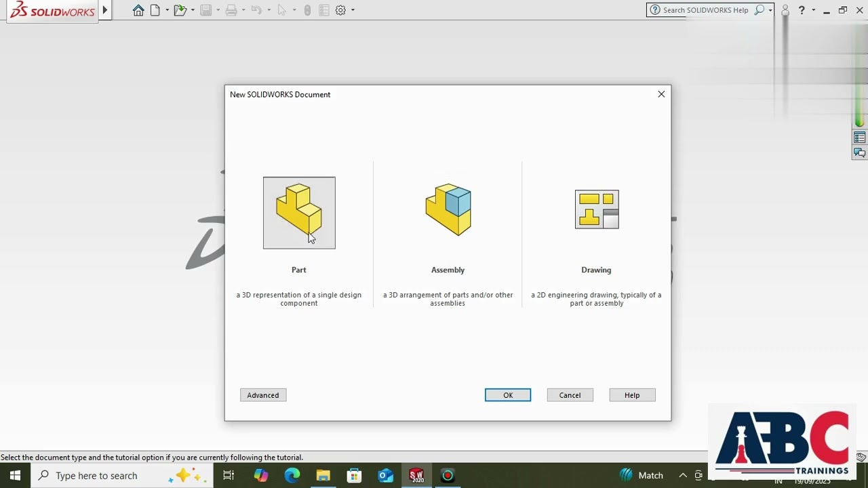The image size is (868, 488).
Task: Open Task View on the taskbar
Action: 229,476
